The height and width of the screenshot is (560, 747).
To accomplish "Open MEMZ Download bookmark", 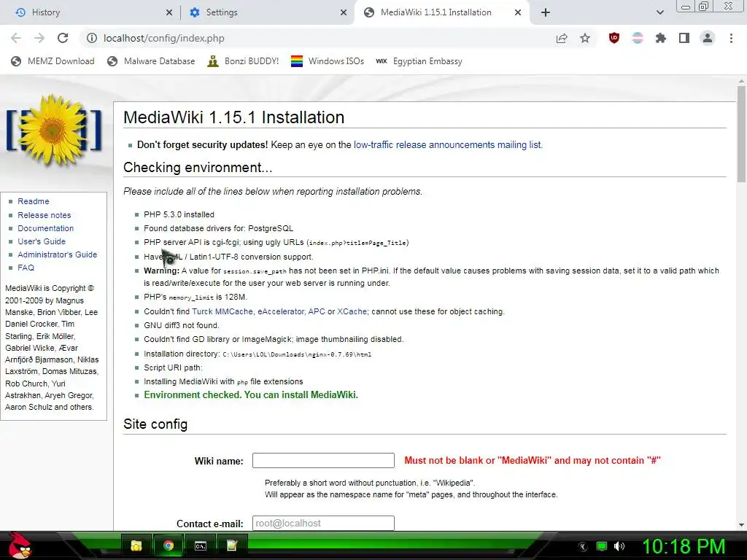I will (53, 61).
